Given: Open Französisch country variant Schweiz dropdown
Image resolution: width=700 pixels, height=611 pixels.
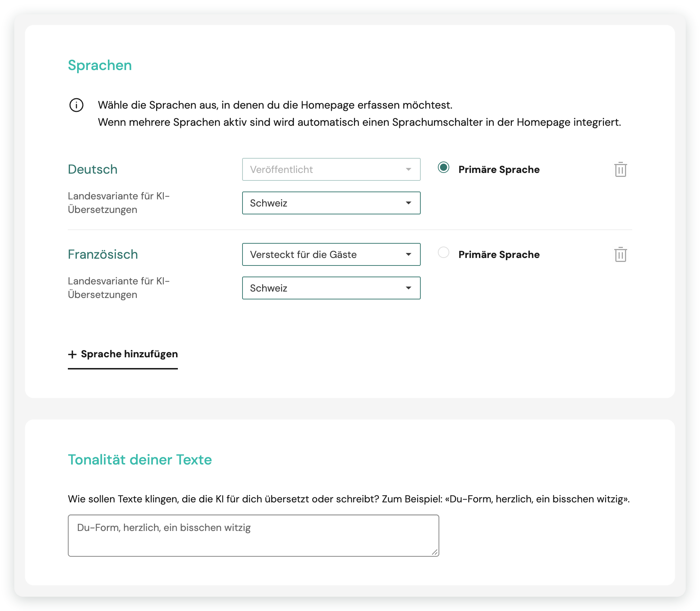Looking at the screenshot, I should pyautogui.click(x=331, y=288).
